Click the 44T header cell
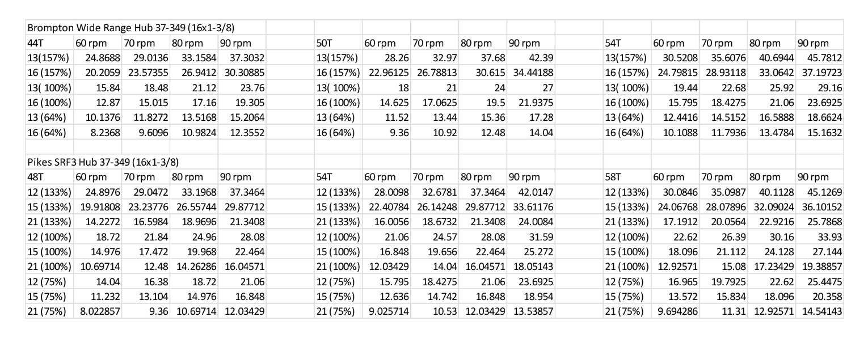Image resolution: width=868 pixels, height=338 pixels. pyautogui.click(x=49, y=43)
